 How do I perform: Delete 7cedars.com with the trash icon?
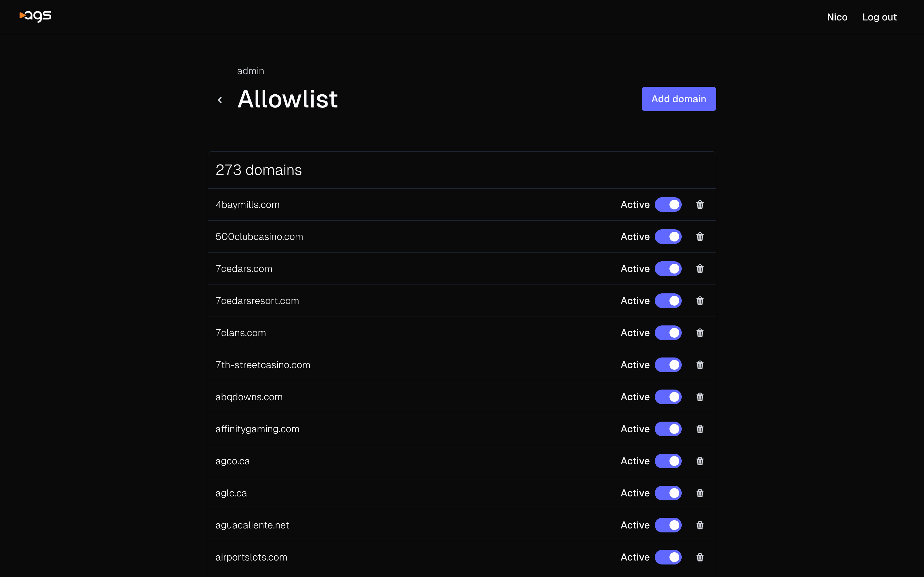699,269
